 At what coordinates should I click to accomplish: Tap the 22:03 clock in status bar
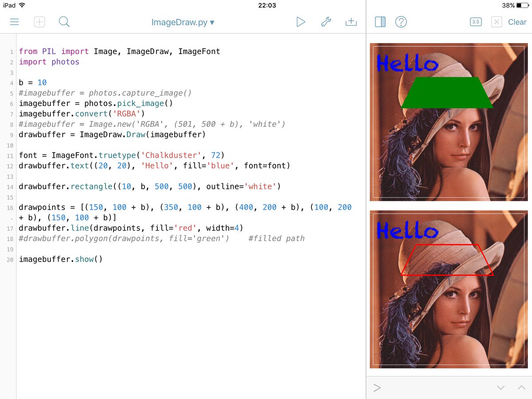tap(266, 5)
